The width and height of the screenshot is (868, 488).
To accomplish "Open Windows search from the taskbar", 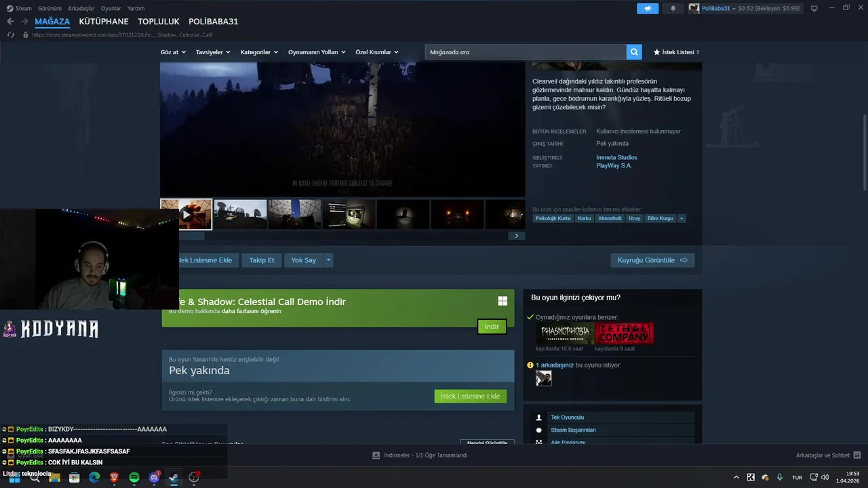I will (x=35, y=477).
